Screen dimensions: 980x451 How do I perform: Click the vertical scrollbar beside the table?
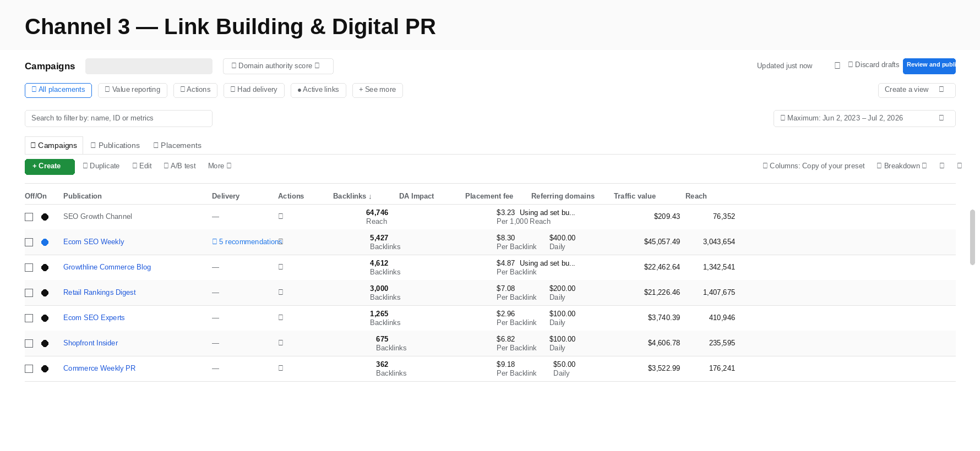pyautogui.click(x=972, y=237)
